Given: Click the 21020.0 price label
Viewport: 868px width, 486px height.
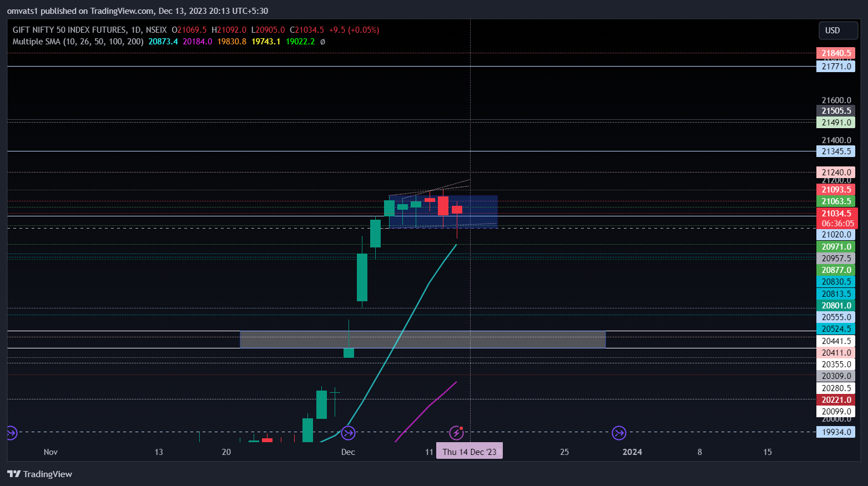Looking at the screenshot, I should pos(836,235).
